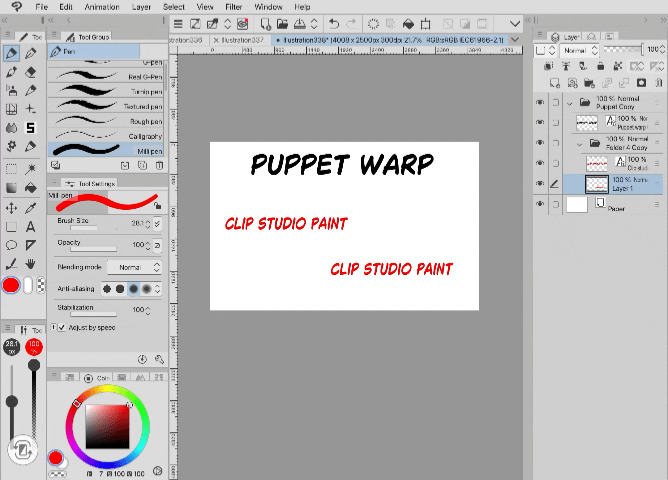Click the command bar hamburger menu icon

point(178,24)
